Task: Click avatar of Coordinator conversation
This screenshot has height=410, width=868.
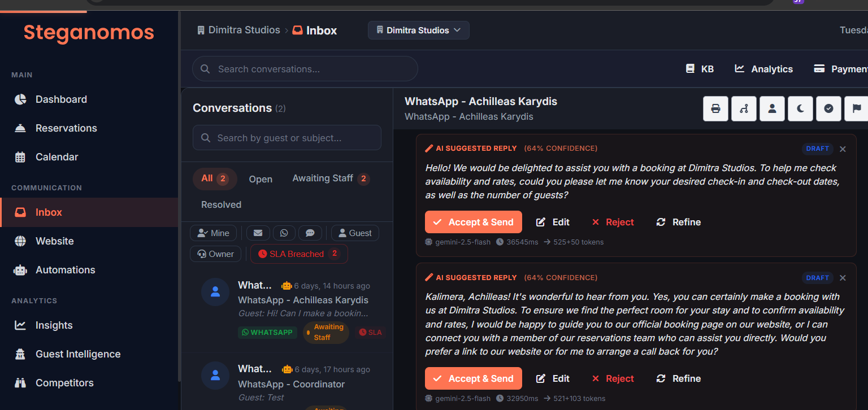Action: 215,376
